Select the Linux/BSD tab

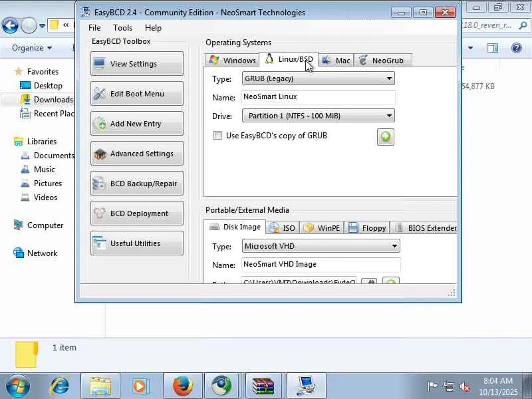click(289, 59)
